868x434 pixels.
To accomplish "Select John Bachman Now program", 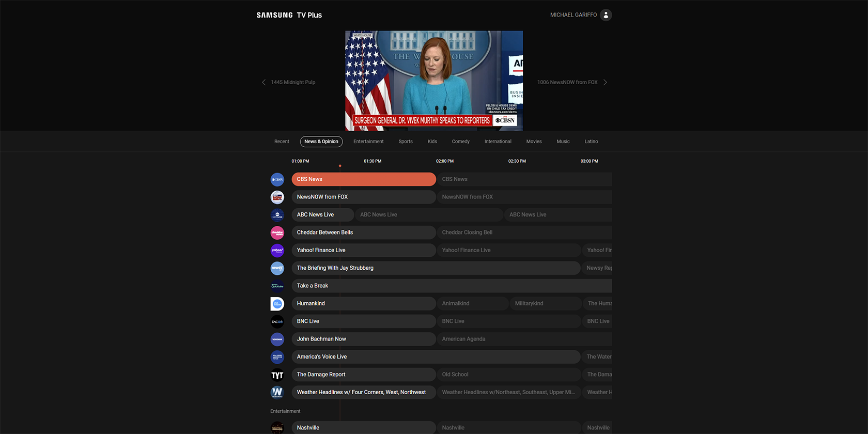I will [x=364, y=339].
